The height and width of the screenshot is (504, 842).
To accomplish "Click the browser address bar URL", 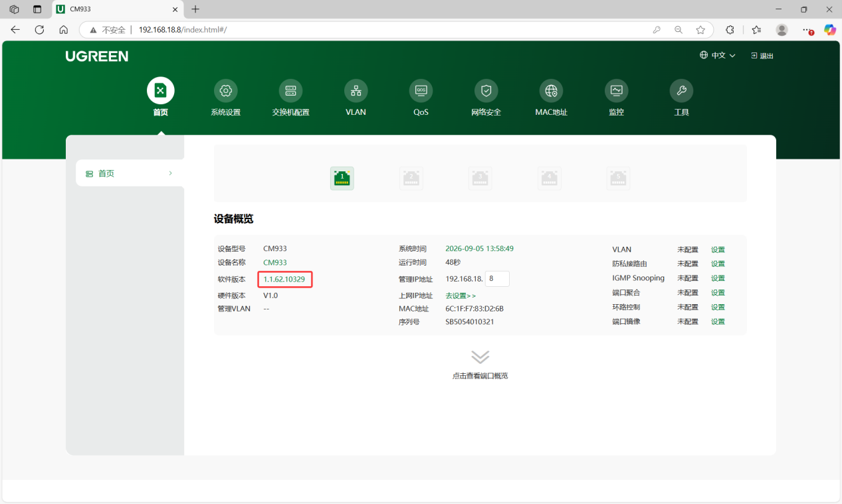I will pos(183,30).
